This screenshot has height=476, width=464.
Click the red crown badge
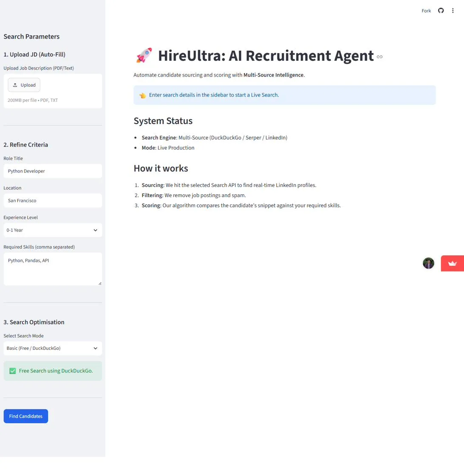pyautogui.click(x=452, y=263)
